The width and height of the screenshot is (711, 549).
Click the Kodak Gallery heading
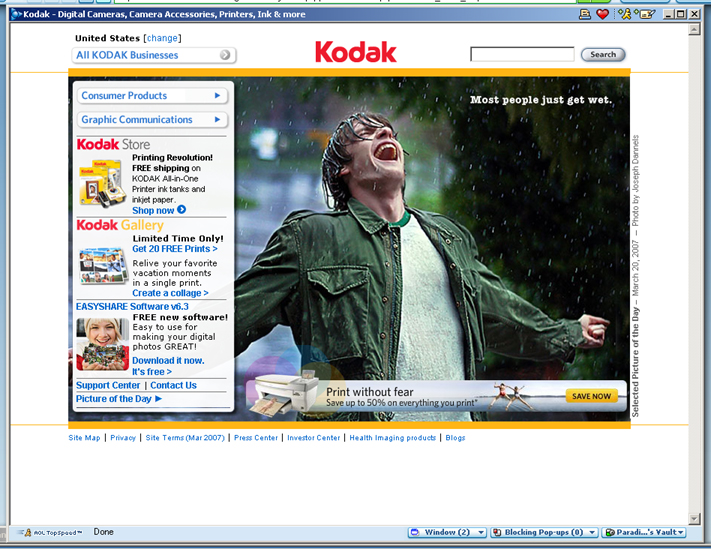pos(120,225)
